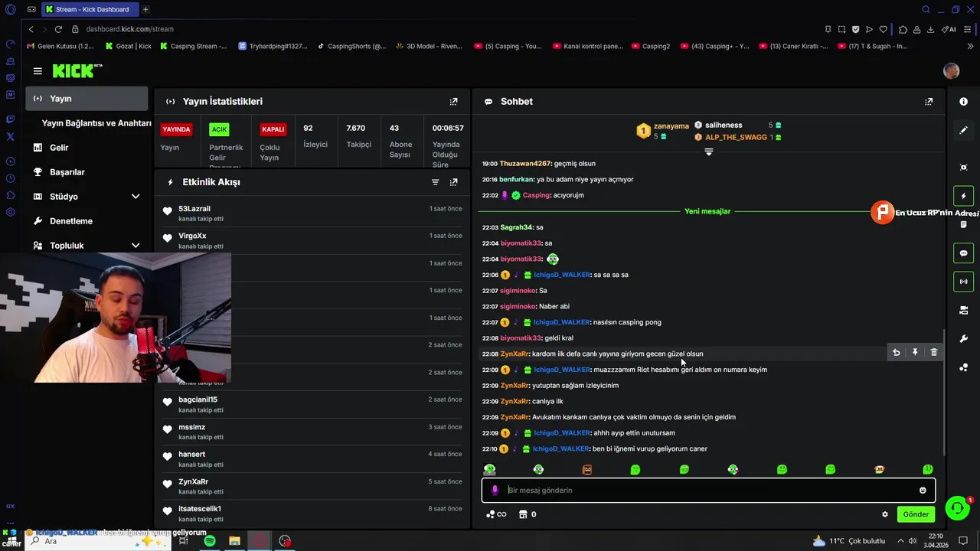
Task: Click the red KAPALI multi-stream badge
Action: tap(273, 129)
